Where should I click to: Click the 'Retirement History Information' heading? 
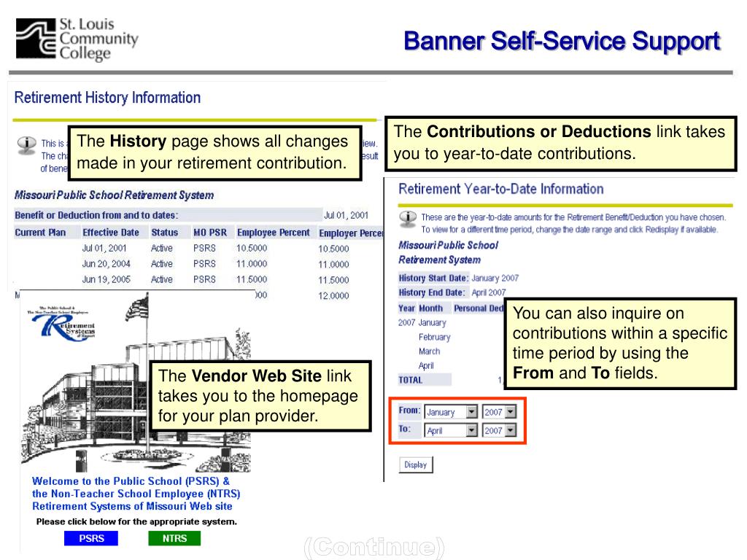coord(107,98)
